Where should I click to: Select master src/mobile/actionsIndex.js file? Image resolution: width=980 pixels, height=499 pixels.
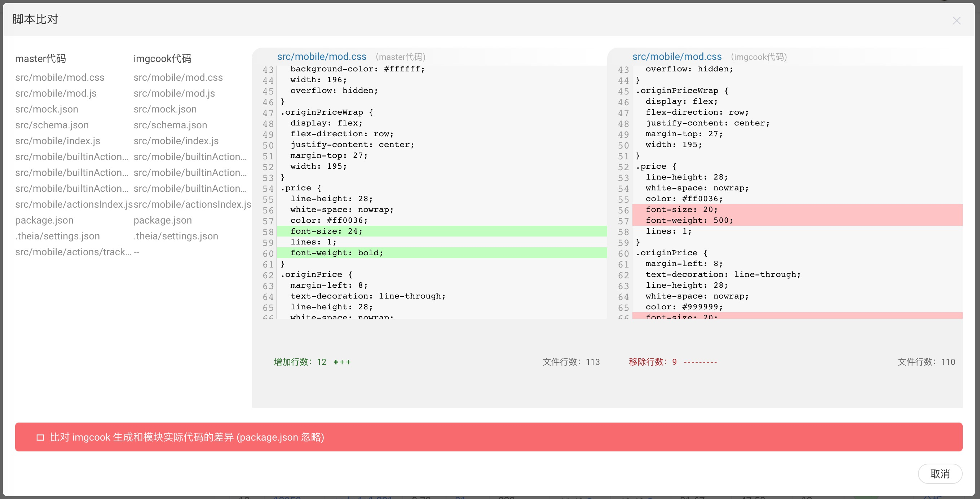[x=74, y=204]
